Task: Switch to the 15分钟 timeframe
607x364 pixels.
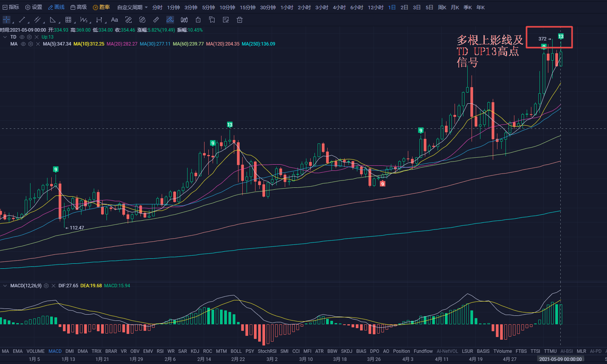Action: tap(247, 7)
